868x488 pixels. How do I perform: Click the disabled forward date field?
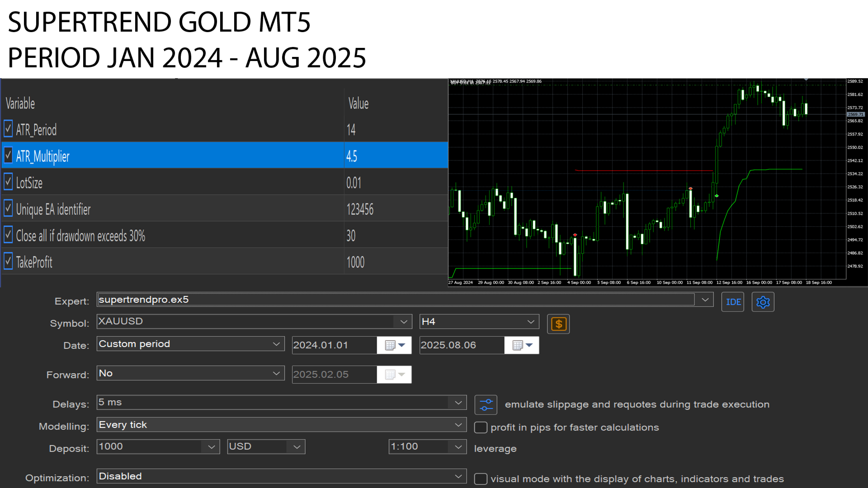335,375
